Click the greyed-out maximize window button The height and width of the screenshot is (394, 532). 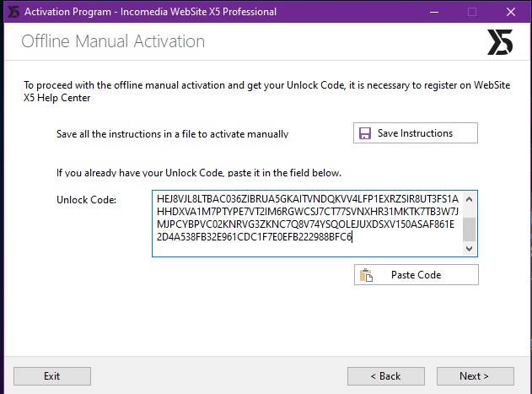pyautogui.click(x=472, y=12)
